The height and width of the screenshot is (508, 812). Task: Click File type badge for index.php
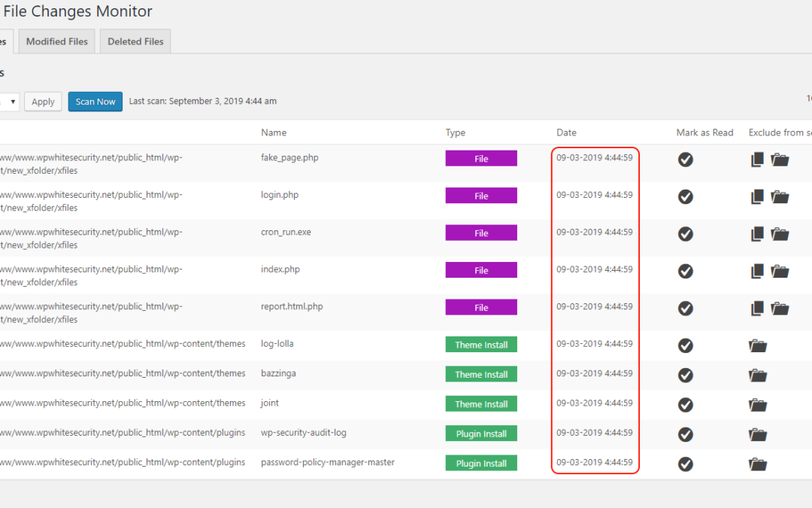click(481, 270)
